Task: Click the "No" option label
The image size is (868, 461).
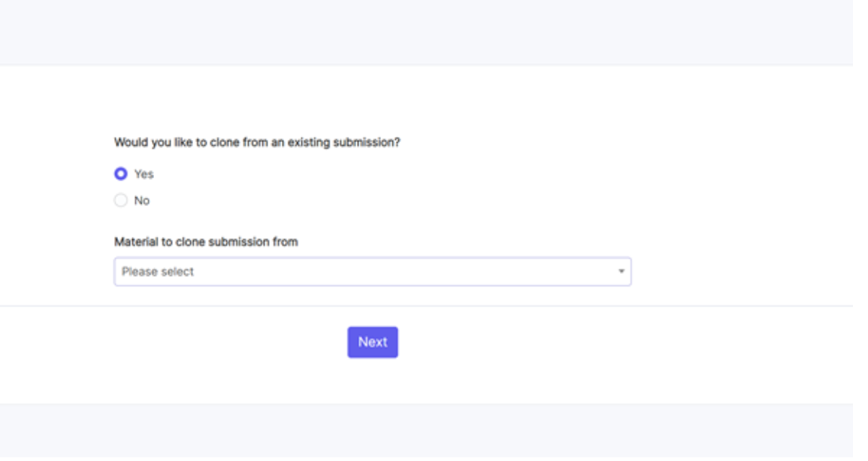Action: coord(142,201)
